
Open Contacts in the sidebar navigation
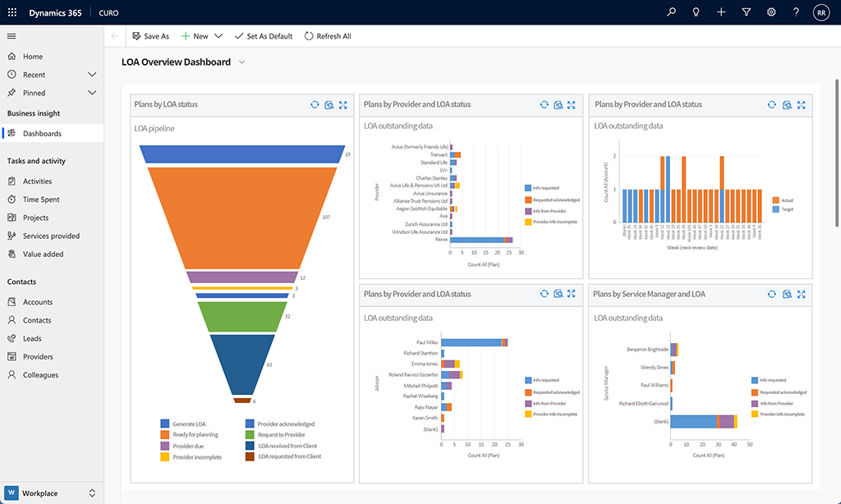click(52, 320)
